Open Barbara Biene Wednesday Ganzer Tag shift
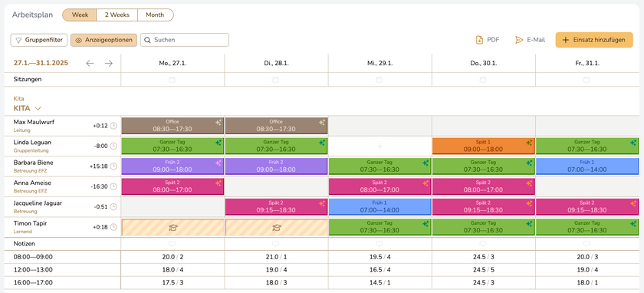 pyautogui.click(x=379, y=166)
